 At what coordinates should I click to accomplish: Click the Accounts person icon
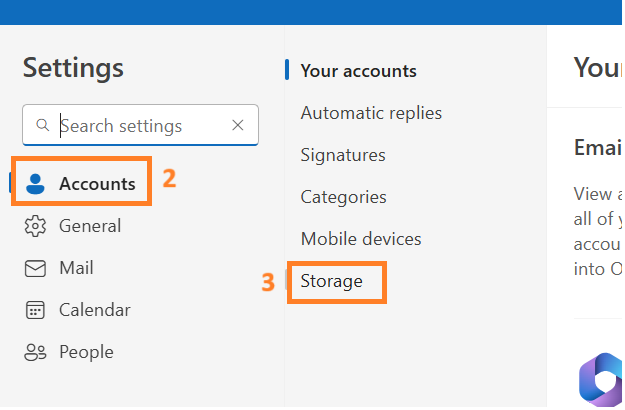tap(35, 184)
